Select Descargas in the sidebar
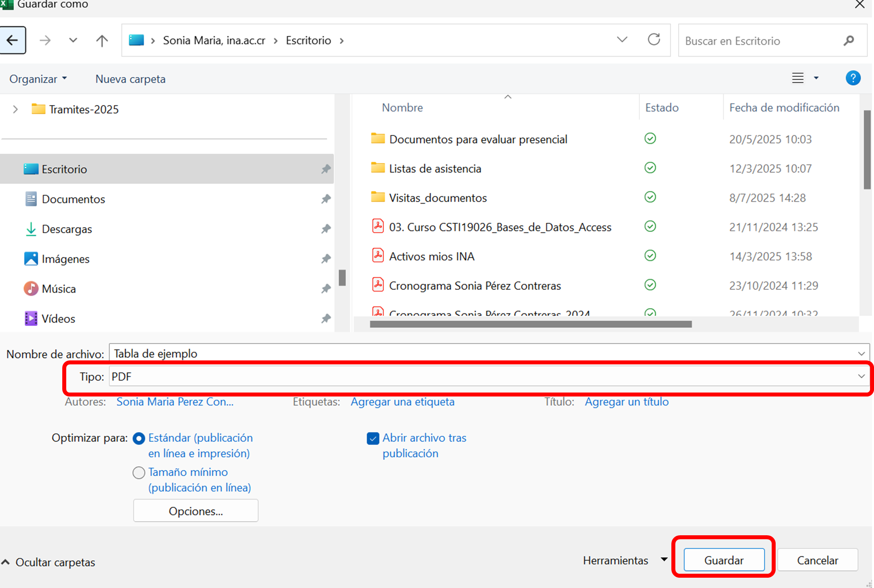This screenshot has width=874, height=588. pyautogui.click(x=67, y=229)
